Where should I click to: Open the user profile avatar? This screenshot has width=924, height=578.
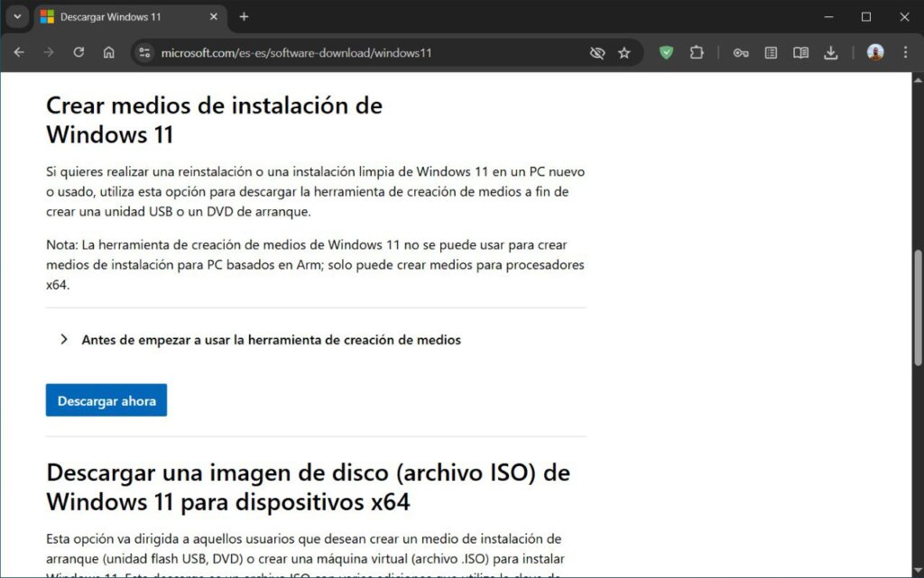point(875,52)
